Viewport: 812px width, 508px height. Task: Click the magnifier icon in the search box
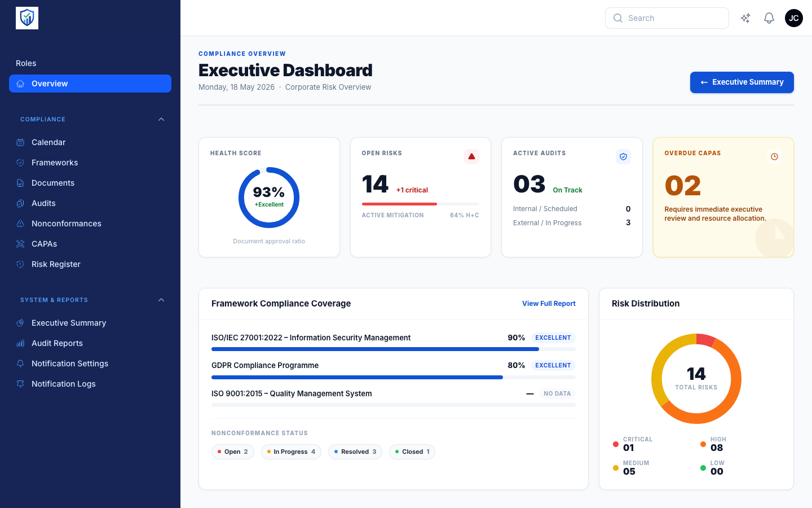(618, 18)
